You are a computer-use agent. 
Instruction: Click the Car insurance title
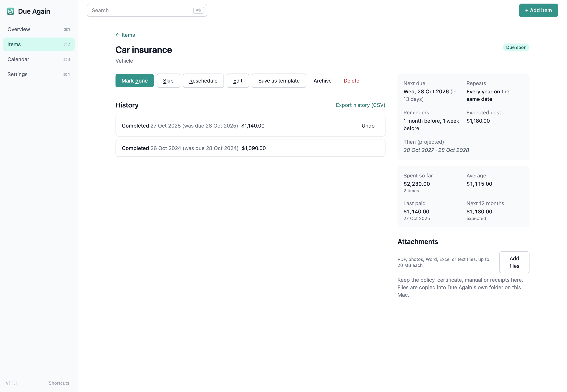(144, 50)
